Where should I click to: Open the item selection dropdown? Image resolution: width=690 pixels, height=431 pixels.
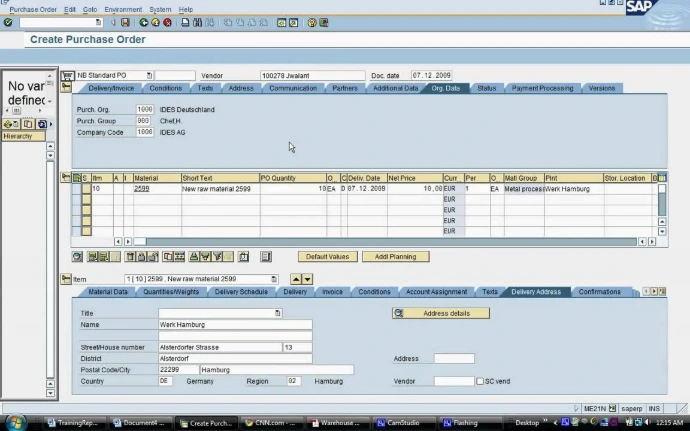click(x=274, y=279)
